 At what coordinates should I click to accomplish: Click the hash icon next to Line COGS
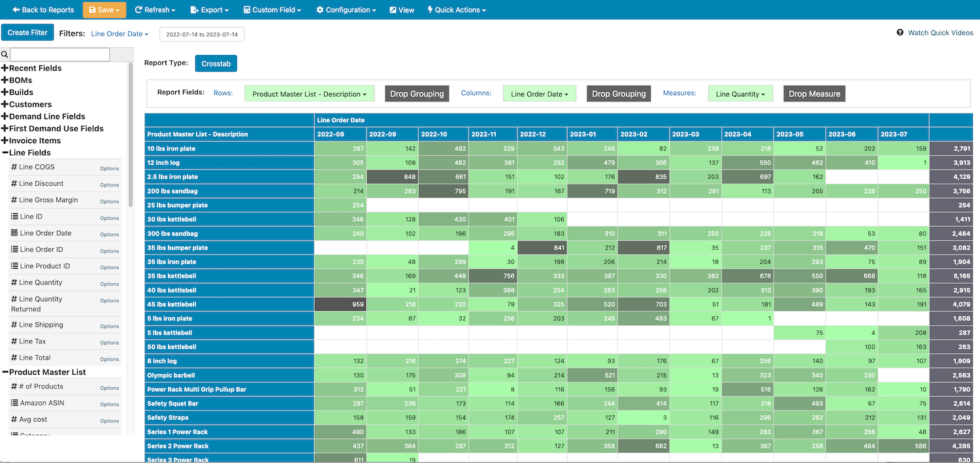point(14,167)
